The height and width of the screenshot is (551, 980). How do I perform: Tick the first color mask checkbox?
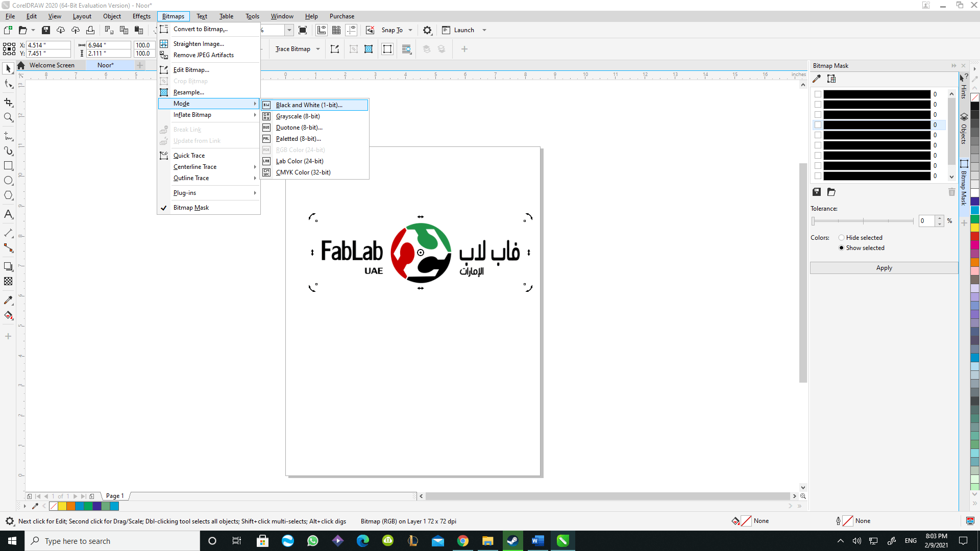point(818,94)
